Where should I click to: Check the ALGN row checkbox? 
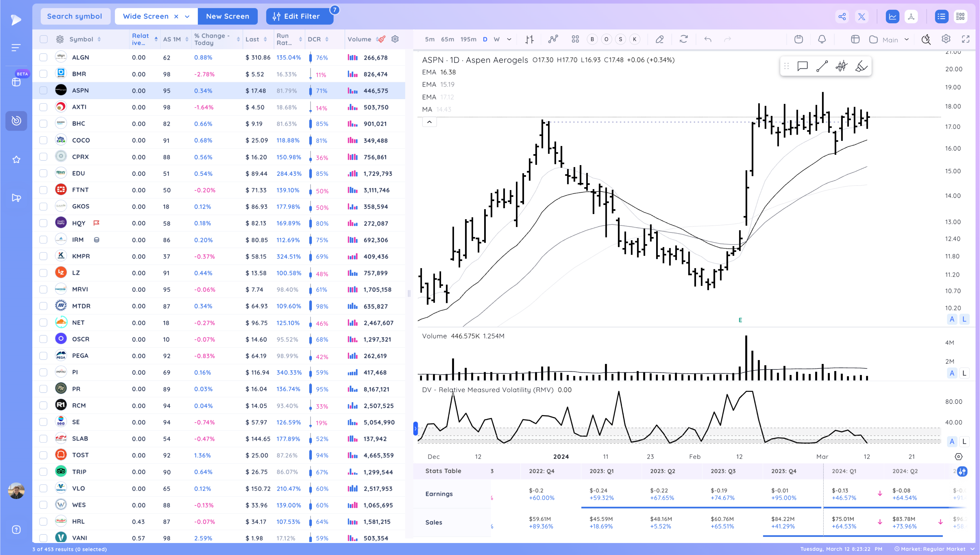43,58
